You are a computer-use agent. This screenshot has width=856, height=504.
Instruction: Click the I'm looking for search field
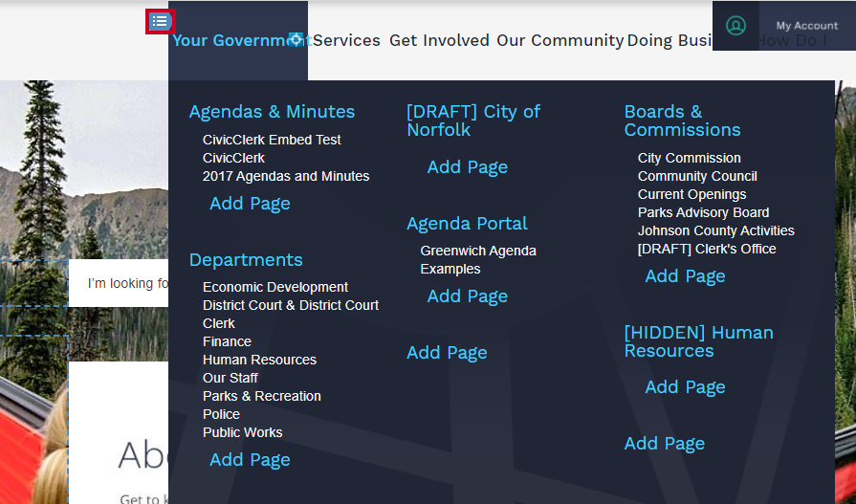119,283
